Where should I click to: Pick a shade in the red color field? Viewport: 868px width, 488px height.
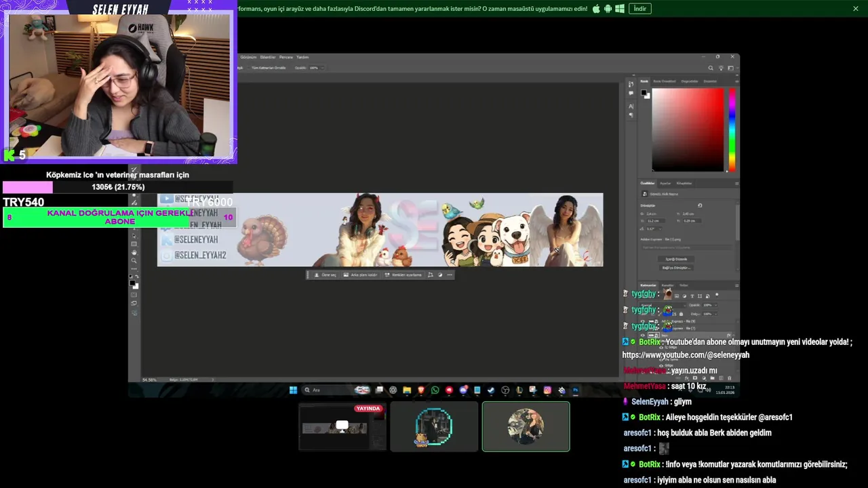click(688, 129)
